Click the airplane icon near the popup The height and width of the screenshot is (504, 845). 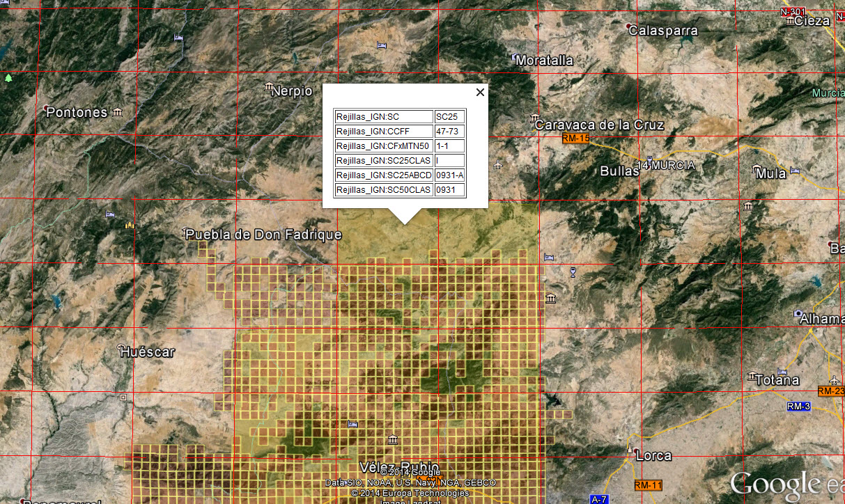click(x=497, y=165)
